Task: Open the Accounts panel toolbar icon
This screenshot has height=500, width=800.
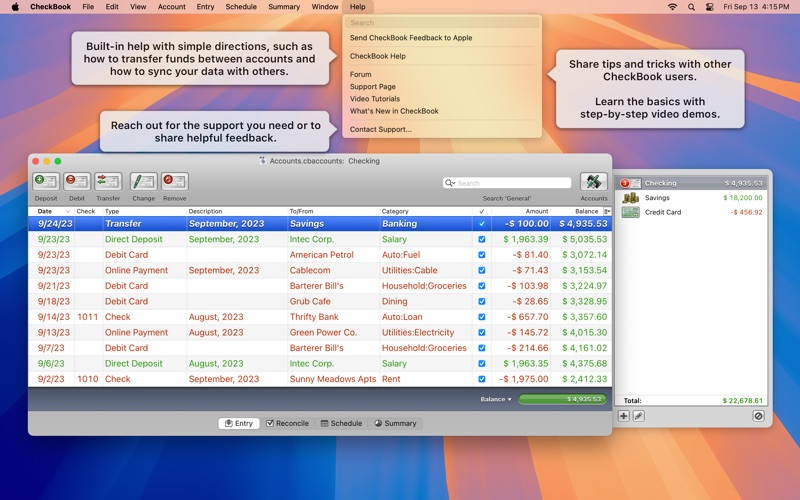Action: [593, 182]
